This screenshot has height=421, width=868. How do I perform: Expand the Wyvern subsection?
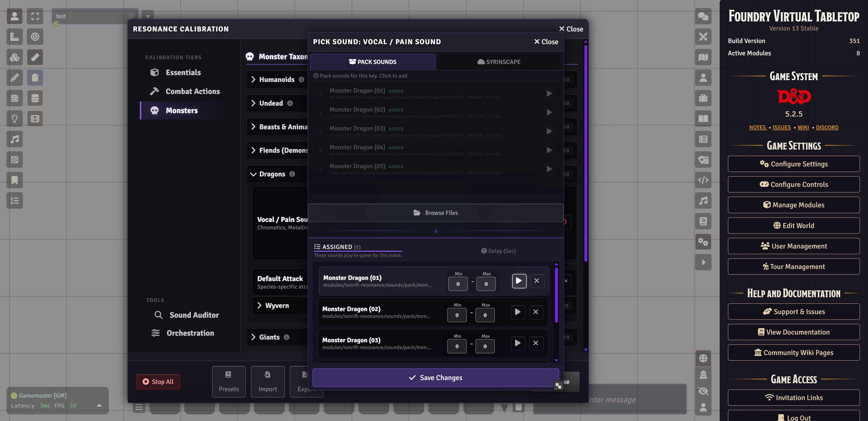tap(259, 306)
